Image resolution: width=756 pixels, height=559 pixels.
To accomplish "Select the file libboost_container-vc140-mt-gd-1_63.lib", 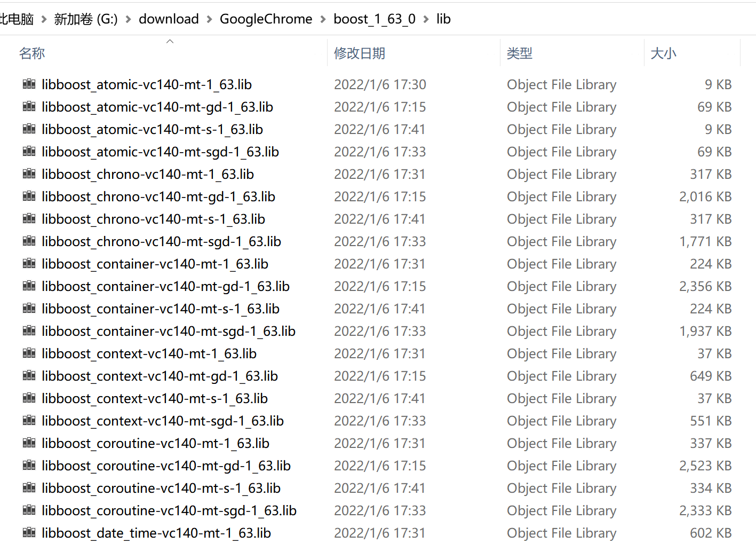I will (165, 286).
